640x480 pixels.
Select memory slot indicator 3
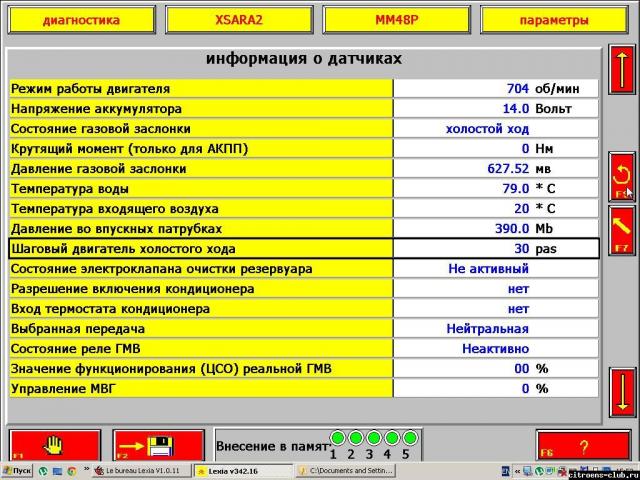[x=373, y=438]
